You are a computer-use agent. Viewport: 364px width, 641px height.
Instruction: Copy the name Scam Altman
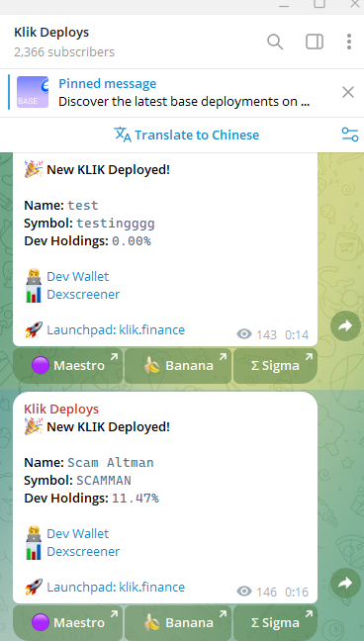tap(111, 463)
